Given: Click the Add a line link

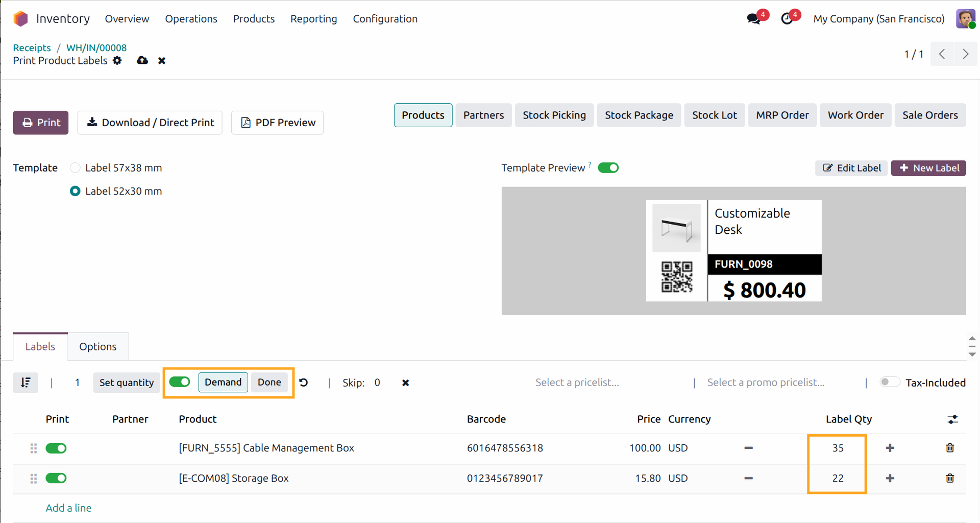Looking at the screenshot, I should tap(68, 508).
